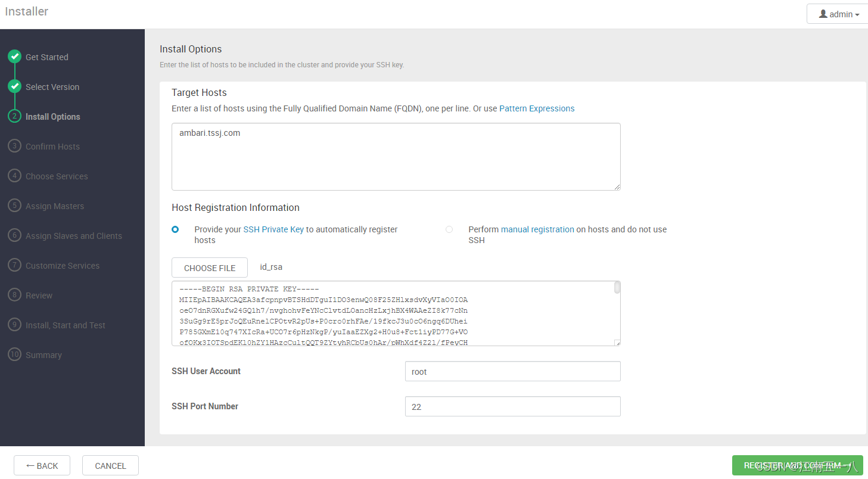Select Customize Services step label
The width and height of the screenshot is (868, 479).
[63, 266]
